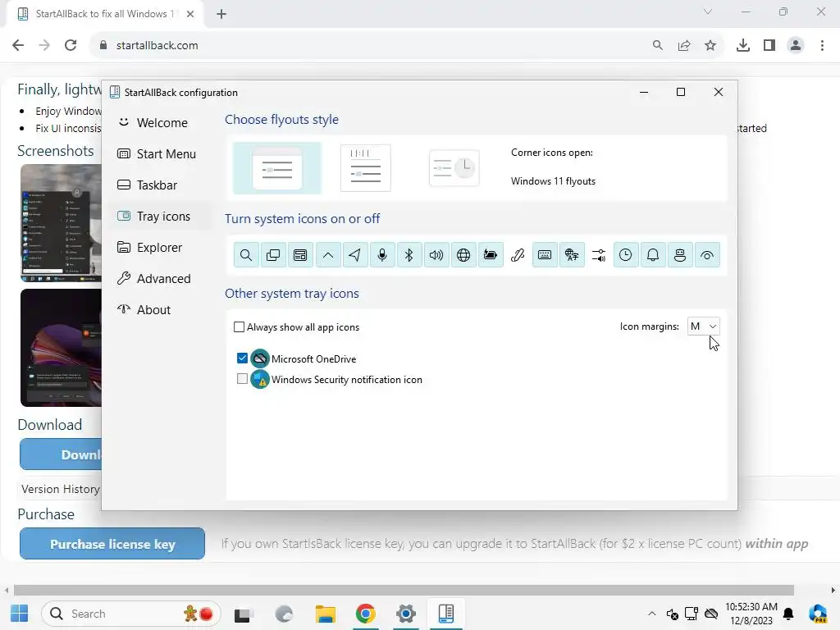The image size is (840, 630).
Task: Select the second flyouts style with tick marks
Action: click(x=366, y=167)
